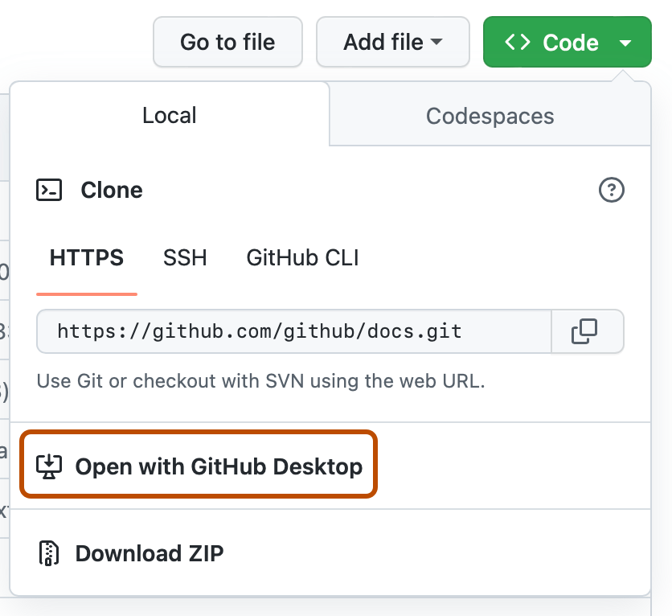
Task: Open the Code dropdown arrow
Action: pyautogui.click(x=625, y=42)
